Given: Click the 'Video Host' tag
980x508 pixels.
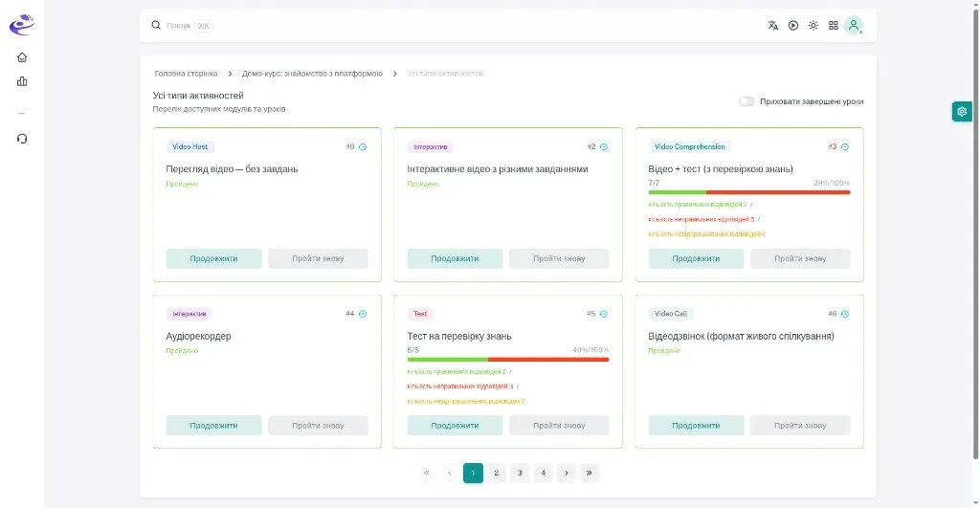Looking at the screenshot, I should pos(190,146).
